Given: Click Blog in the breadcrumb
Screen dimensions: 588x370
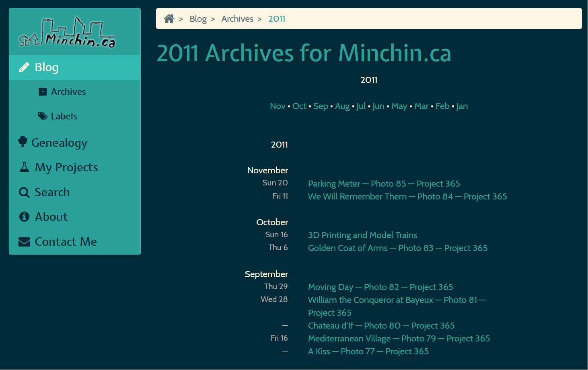Looking at the screenshot, I should (x=198, y=18).
